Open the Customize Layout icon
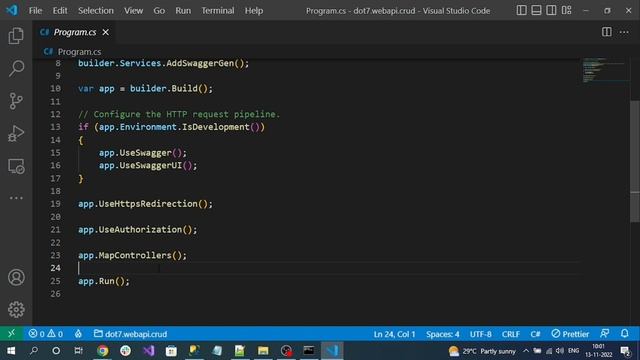Viewport: 640px width, 360px height. [x=567, y=10]
